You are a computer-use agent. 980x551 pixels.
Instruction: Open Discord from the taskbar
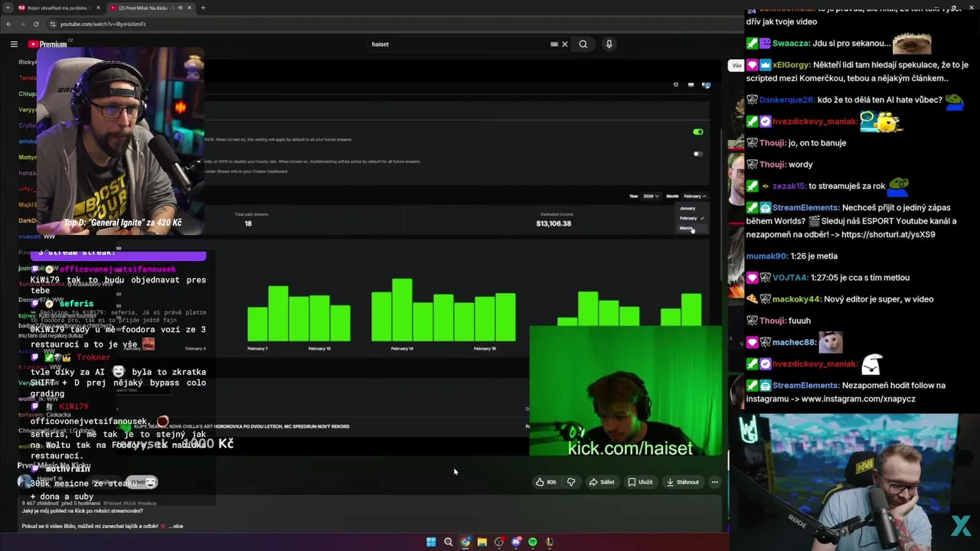tap(516, 542)
